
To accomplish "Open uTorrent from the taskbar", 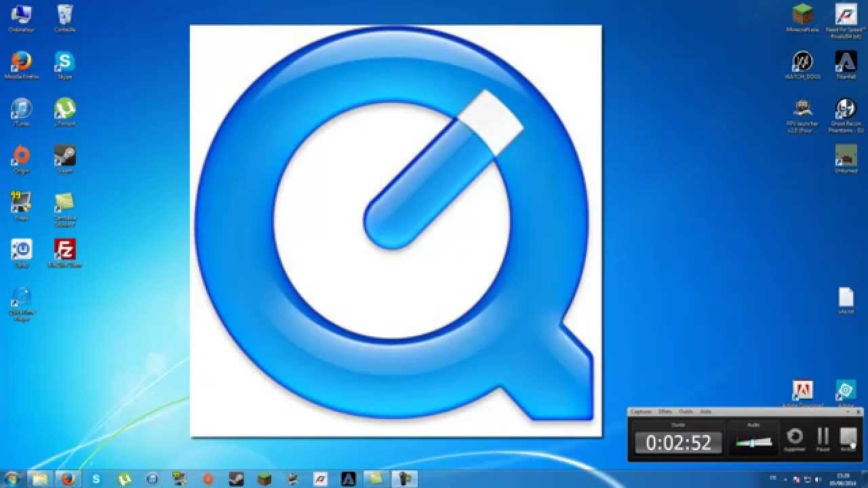I will tap(124, 479).
